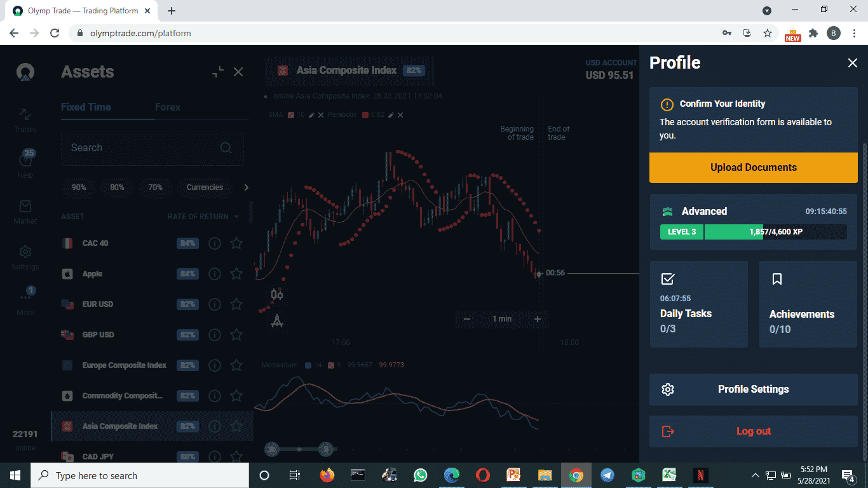The image size is (868, 488).
Task: Open Telegram from the taskbar
Action: (607, 475)
